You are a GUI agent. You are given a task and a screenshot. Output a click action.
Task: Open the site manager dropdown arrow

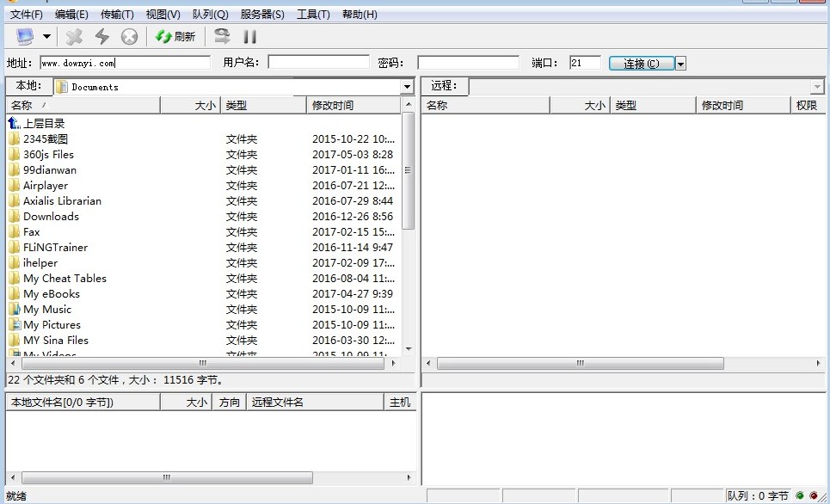(x=46, y=37)
